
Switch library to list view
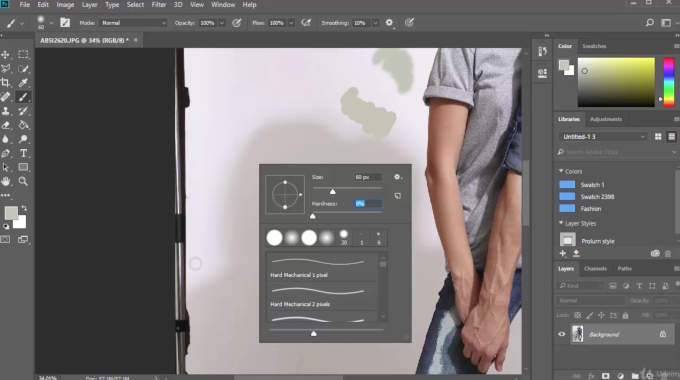coord(671,137)
